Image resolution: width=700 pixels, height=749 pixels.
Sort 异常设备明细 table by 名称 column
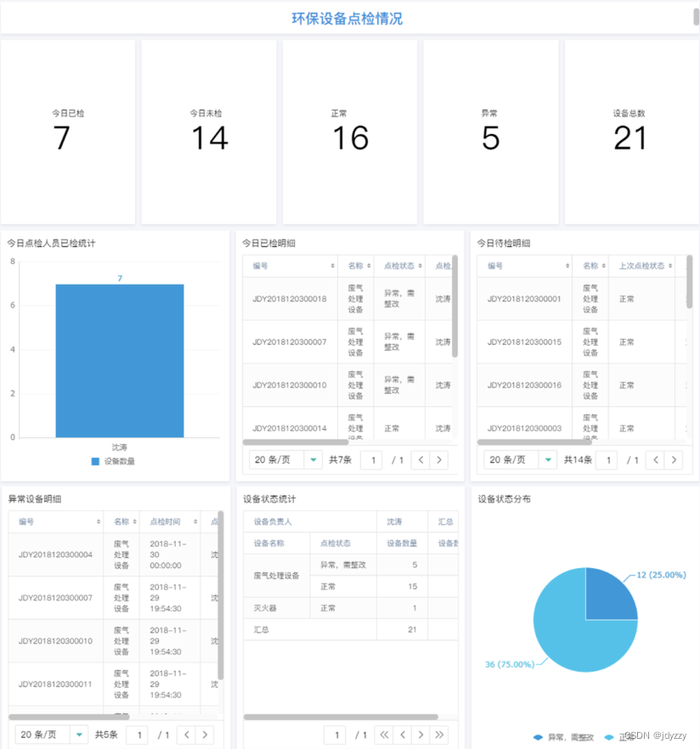click(135, 521)
